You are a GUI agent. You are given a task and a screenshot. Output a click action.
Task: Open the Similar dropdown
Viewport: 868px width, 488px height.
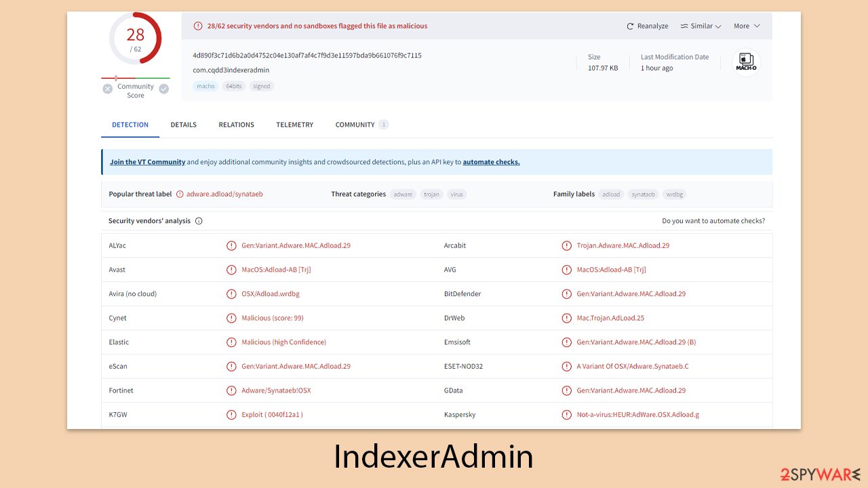click(x=701, y=26)
